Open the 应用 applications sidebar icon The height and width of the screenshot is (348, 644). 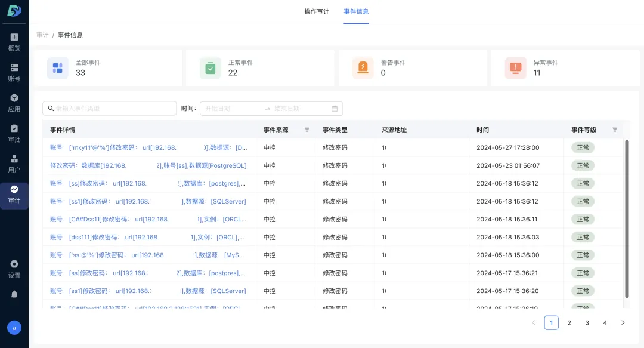click(14, 98)
